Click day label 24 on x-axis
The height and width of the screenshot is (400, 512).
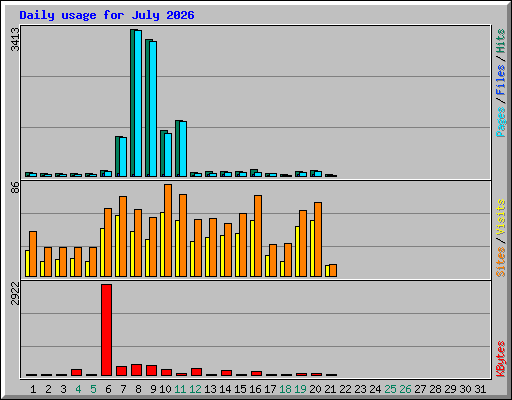375,389
